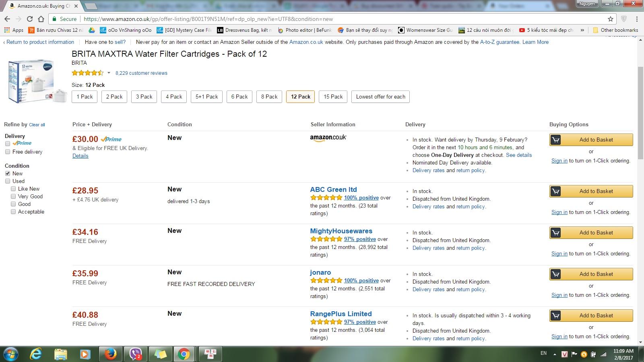Bookmark this page with the star icon
644x362 pixels.
tap(611, 19)
